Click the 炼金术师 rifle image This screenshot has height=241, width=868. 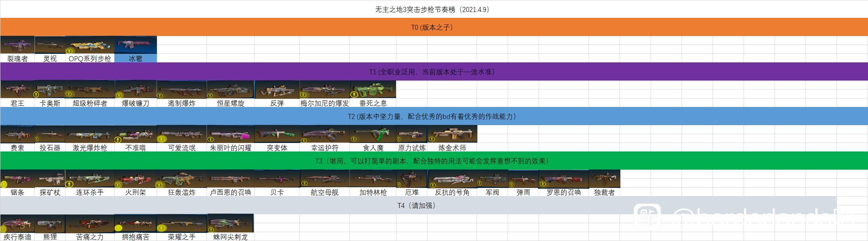[x=452, y=134]
